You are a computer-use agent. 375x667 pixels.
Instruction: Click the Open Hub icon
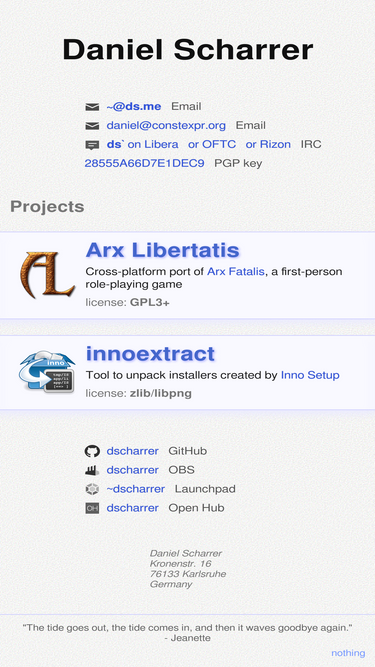point(92,508)
